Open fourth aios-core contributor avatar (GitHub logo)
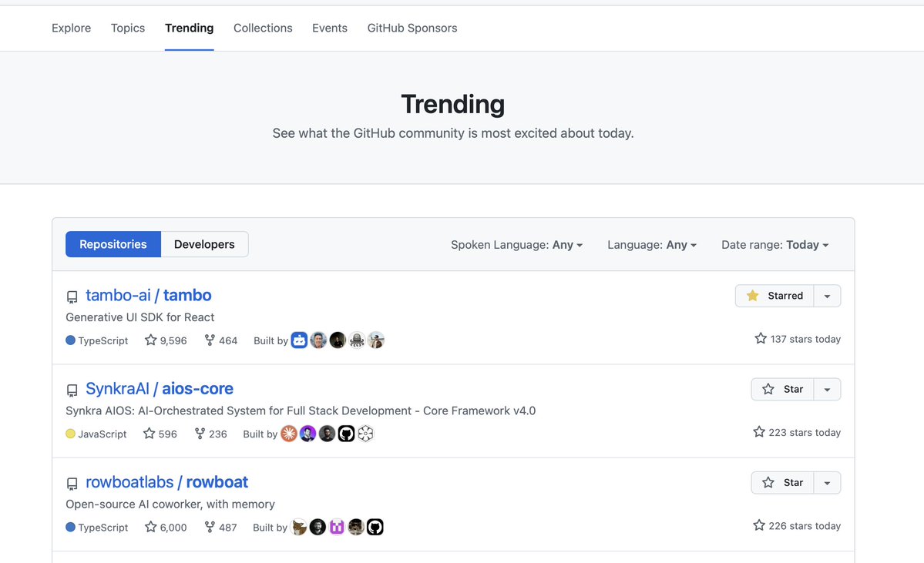Viewport: 924px width, 563px height. (346, 434)
